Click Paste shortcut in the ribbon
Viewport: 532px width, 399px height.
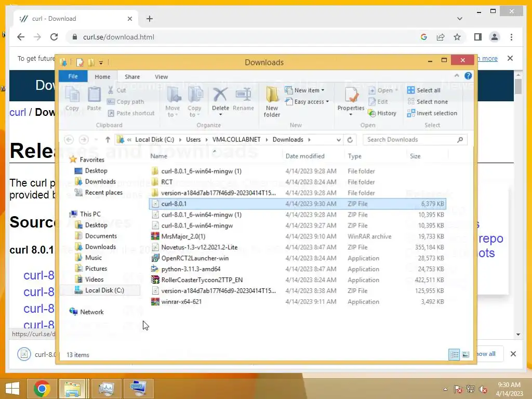click(x=131, y=113)
